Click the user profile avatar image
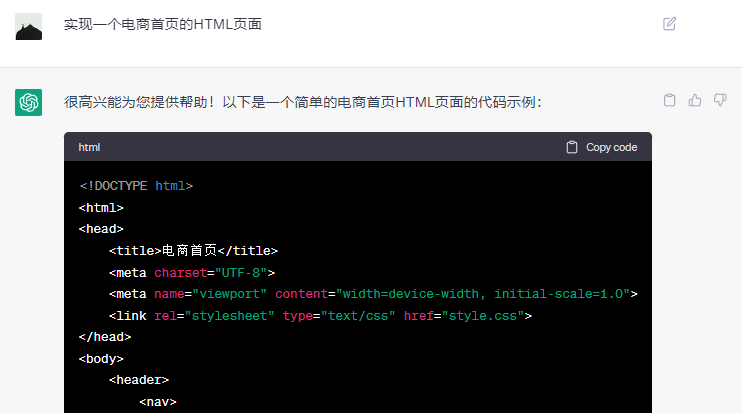Viewport: 742px width, 413px height. 28,26
